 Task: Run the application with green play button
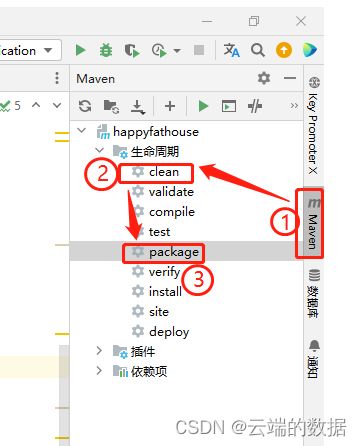[x=80, y=51]
